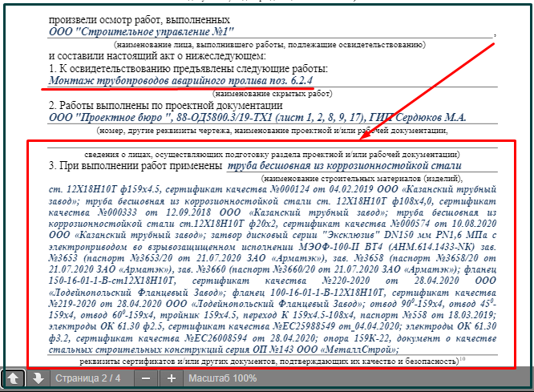Click the line "Монтаж трубопроводов аварийного пролива поз. 6.2.4"
Screen dimensions: 534x392
180,81
